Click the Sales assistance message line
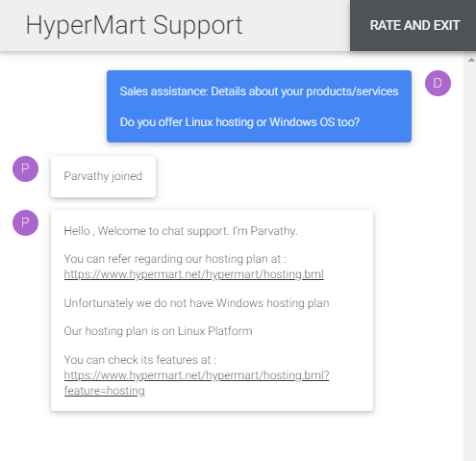The image size is (476, 461). coord(259,91)
